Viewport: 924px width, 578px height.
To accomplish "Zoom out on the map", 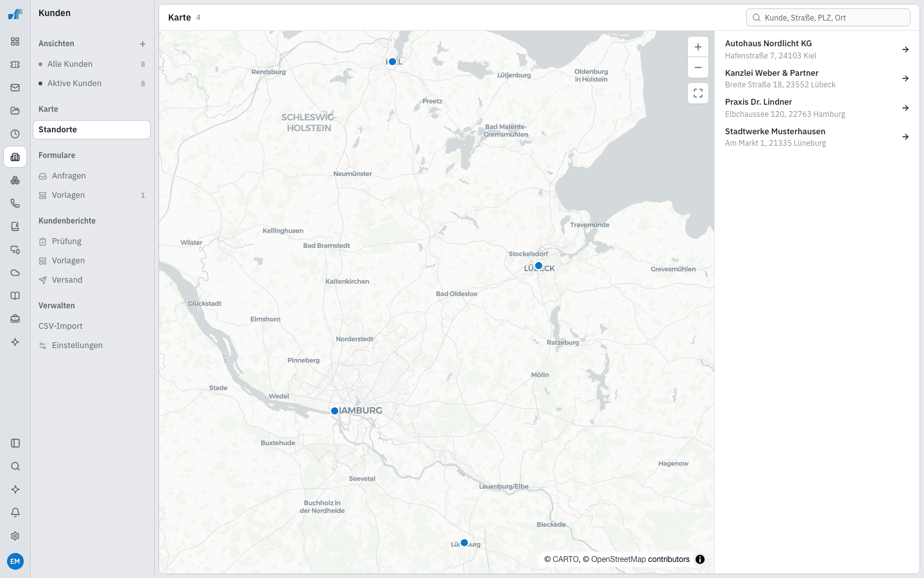I will 698,67.
